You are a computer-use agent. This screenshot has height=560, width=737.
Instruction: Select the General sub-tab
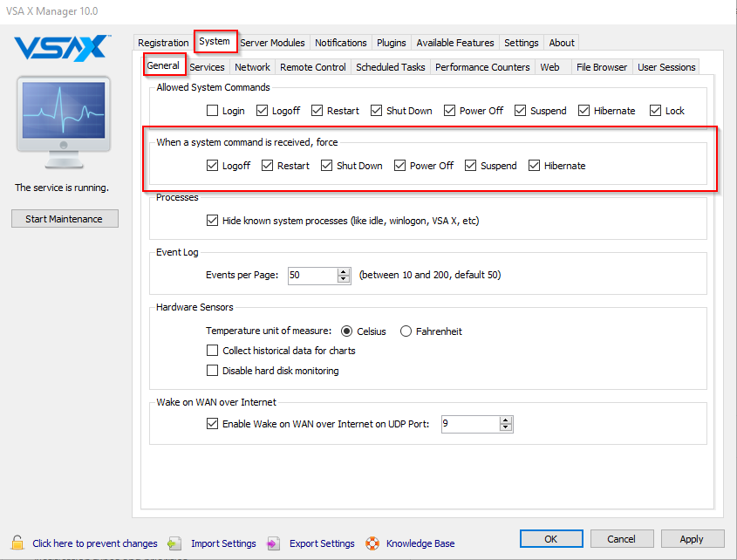click(x=163, y=65)
